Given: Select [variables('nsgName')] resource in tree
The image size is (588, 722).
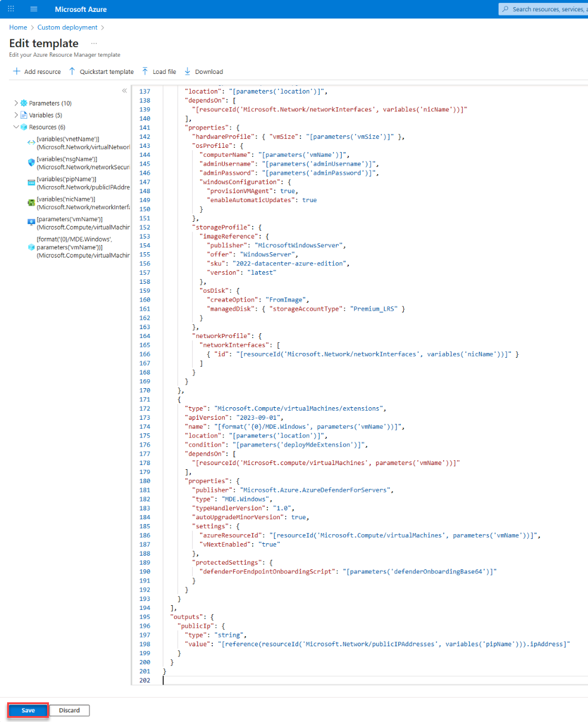Looking at the screenshot, I should click(x=83, y=163).
